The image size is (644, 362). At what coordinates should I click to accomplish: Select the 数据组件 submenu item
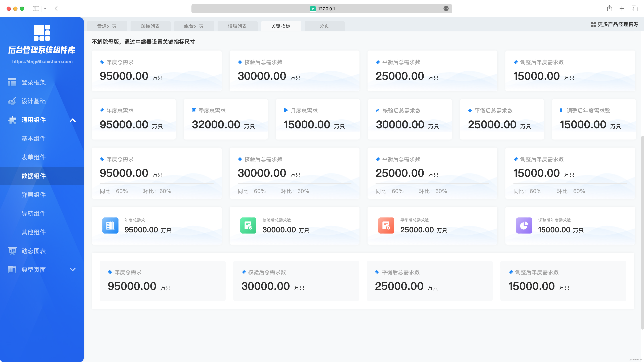pyautogui.click(x=42, y=176)
